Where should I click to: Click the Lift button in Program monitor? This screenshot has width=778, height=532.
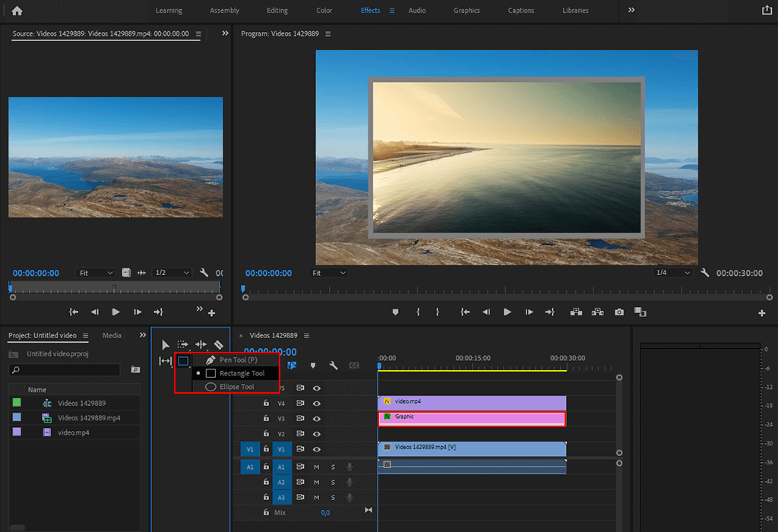coord(576,312)
